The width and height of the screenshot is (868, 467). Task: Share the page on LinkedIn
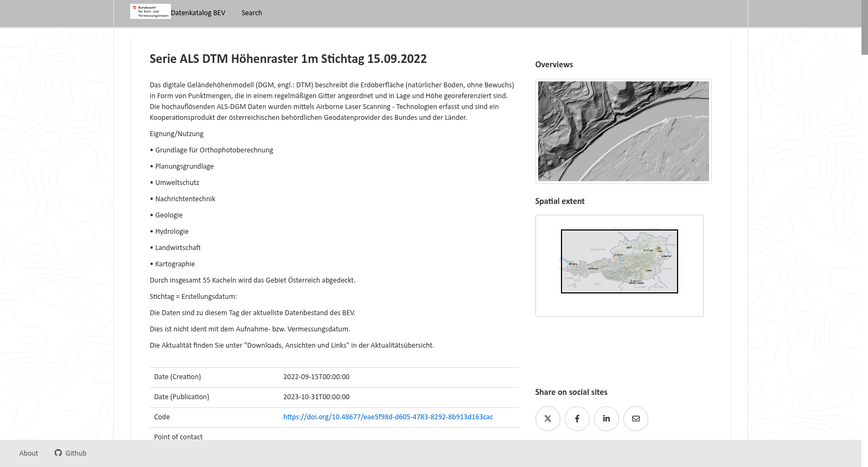[607, 419]
